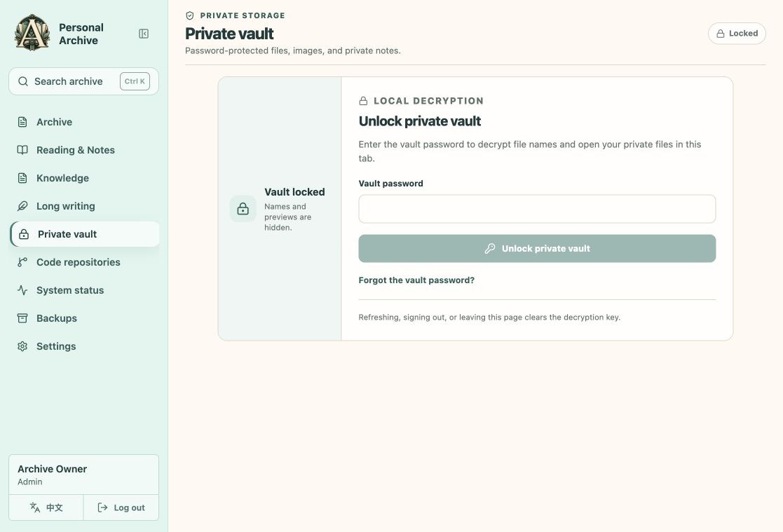783x532 pixels.
Task: Click the Long writing feather icon
Action: [22, 206]
